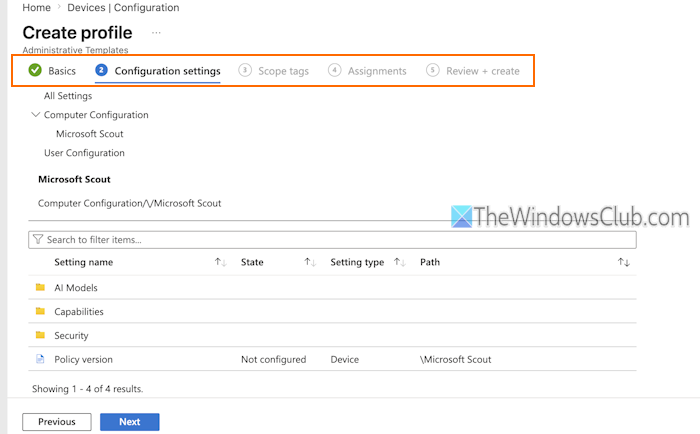This screenshot has width=700, height=434.
Task: Click the sort arrows beside Setting name
Action: pyautogui.click(x=220, y=262)
